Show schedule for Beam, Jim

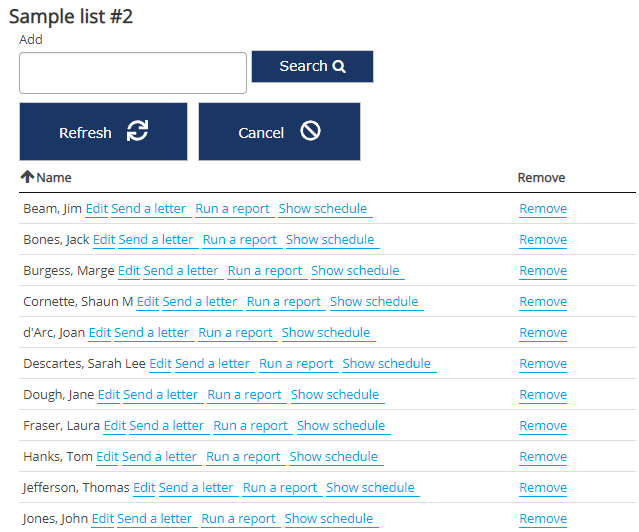[x=323, y=209]
